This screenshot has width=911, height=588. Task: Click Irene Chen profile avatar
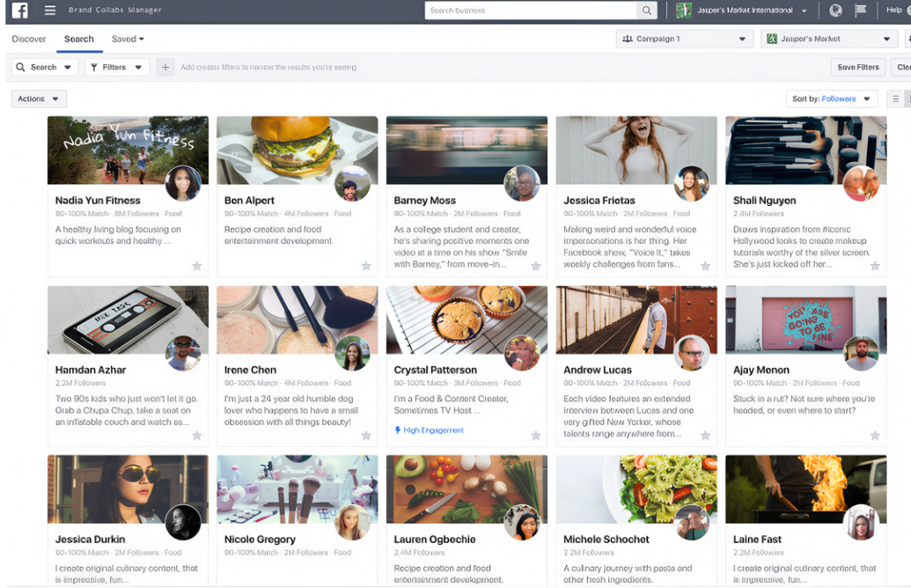353,353
